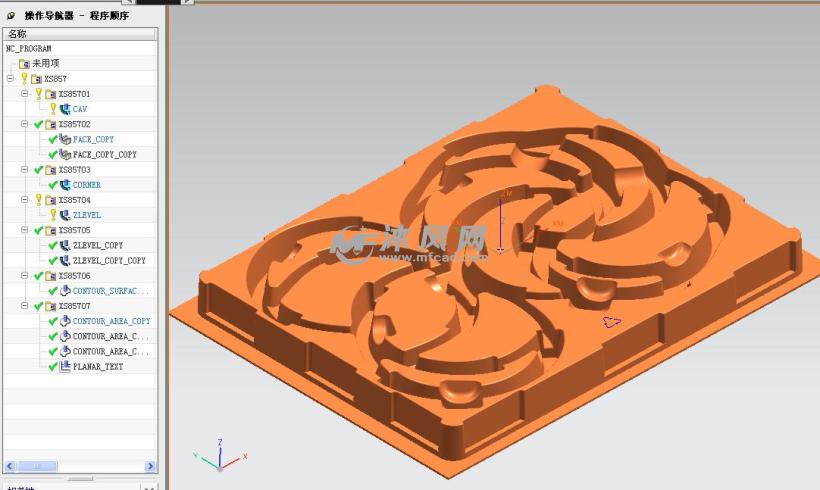Click the ZLEVEL_COPY_COPY operation icon

(x=65, y=260)
